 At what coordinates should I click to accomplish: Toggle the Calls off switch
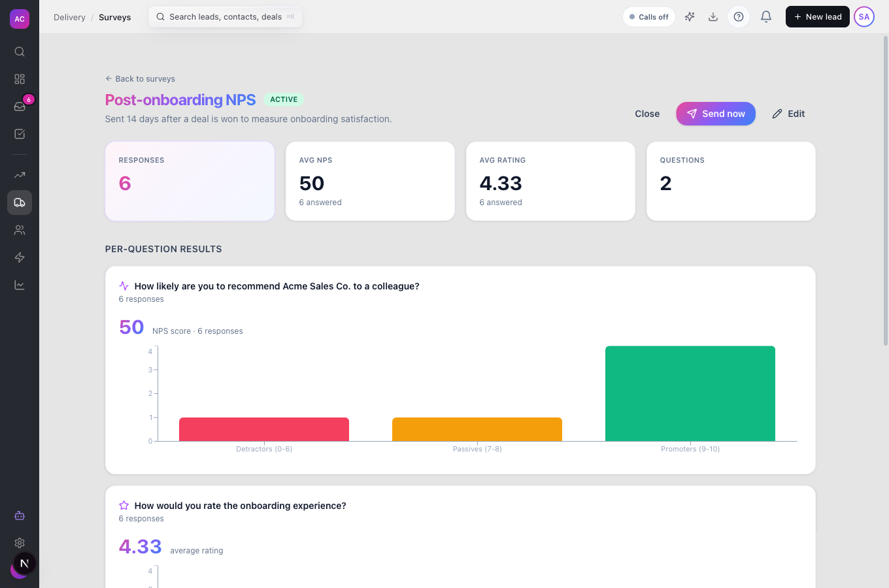pos(649,17)
